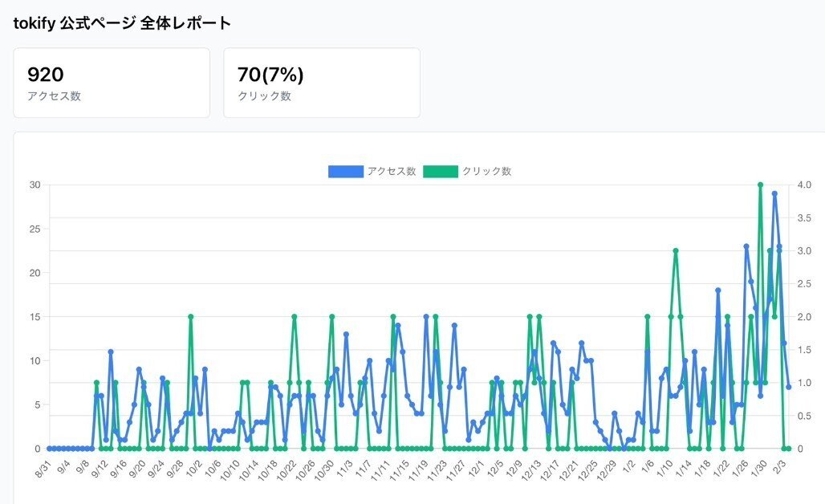Toggle the クリック数 legend item

pos(488,170)
